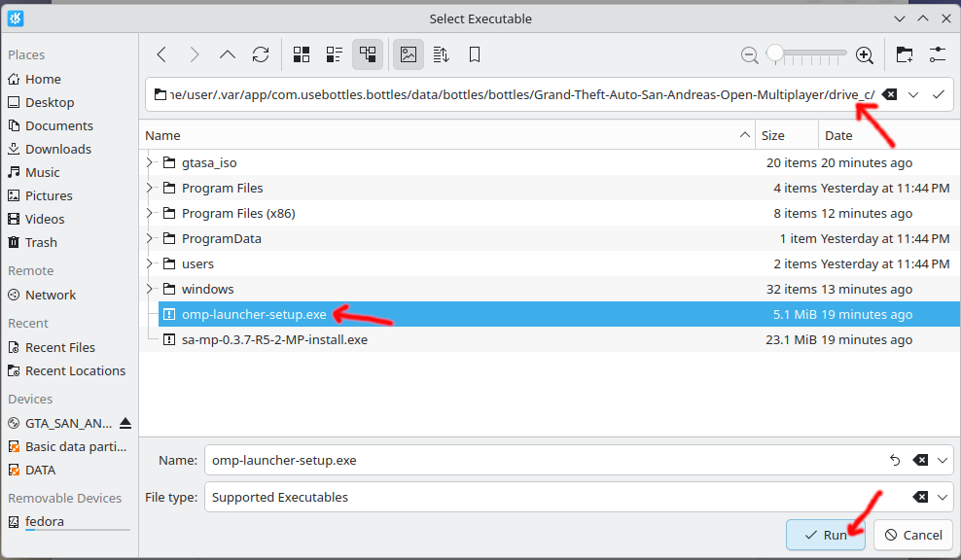Screen dimensions: 961x560
Task: Click the Cancel button
Action: [913, 535]
